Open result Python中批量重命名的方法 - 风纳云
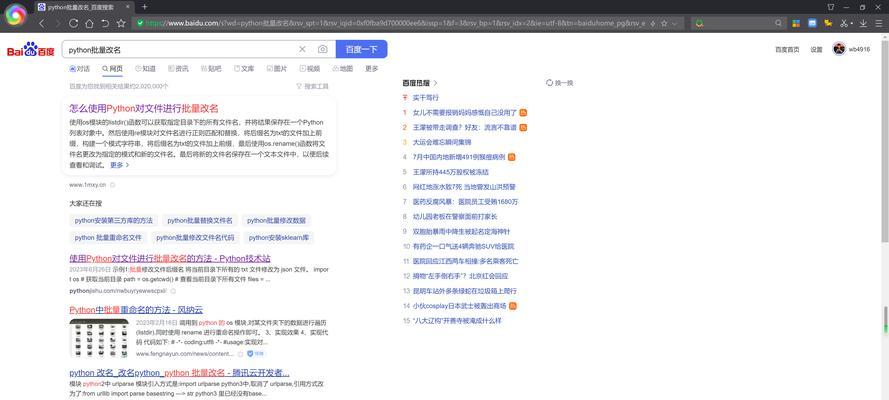 pos(136,310)
